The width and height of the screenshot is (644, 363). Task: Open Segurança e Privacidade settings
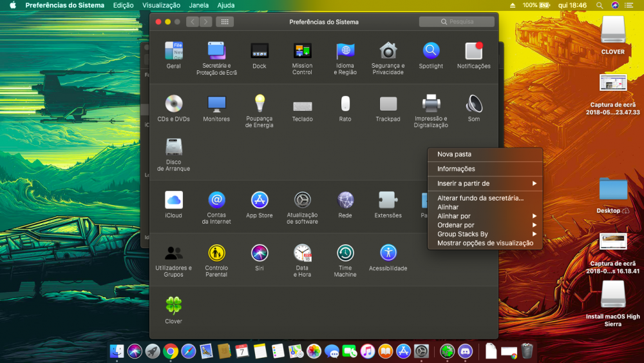click(388, 58)
